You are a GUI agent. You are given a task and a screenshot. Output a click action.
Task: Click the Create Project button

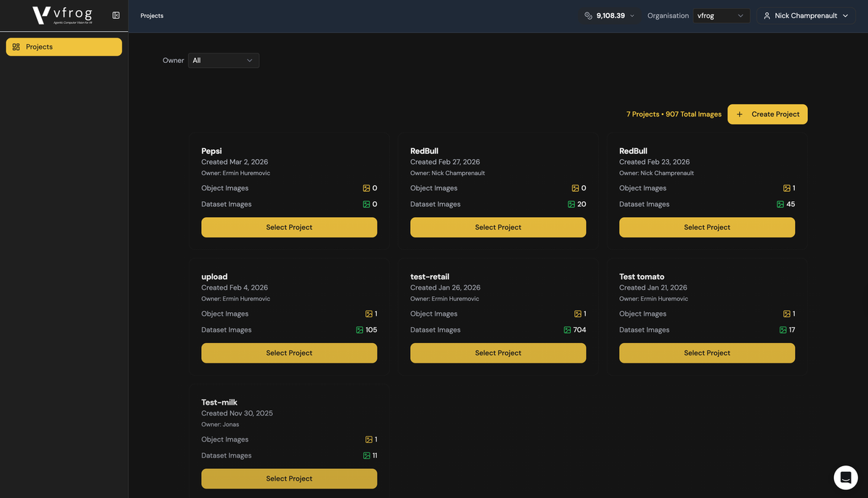click(767, 114)
